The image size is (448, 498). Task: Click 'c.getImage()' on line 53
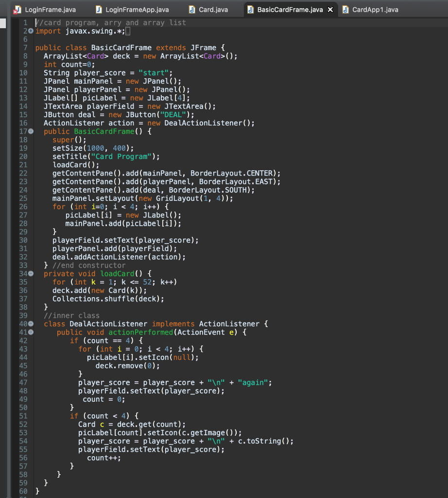point(207,432)
